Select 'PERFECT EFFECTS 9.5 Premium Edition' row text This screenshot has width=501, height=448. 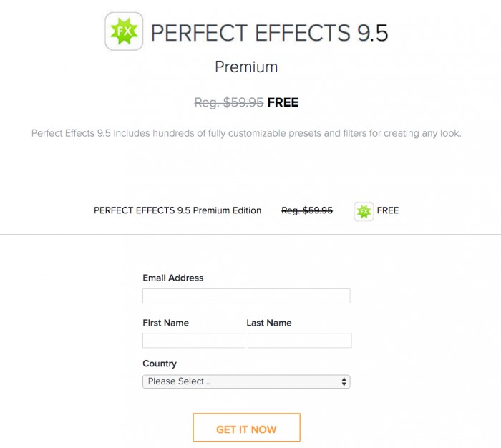[x=177, y=210]
